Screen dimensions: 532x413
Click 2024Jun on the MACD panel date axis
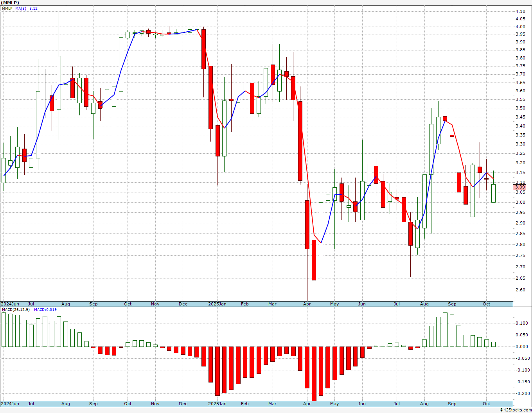point(10,404)
